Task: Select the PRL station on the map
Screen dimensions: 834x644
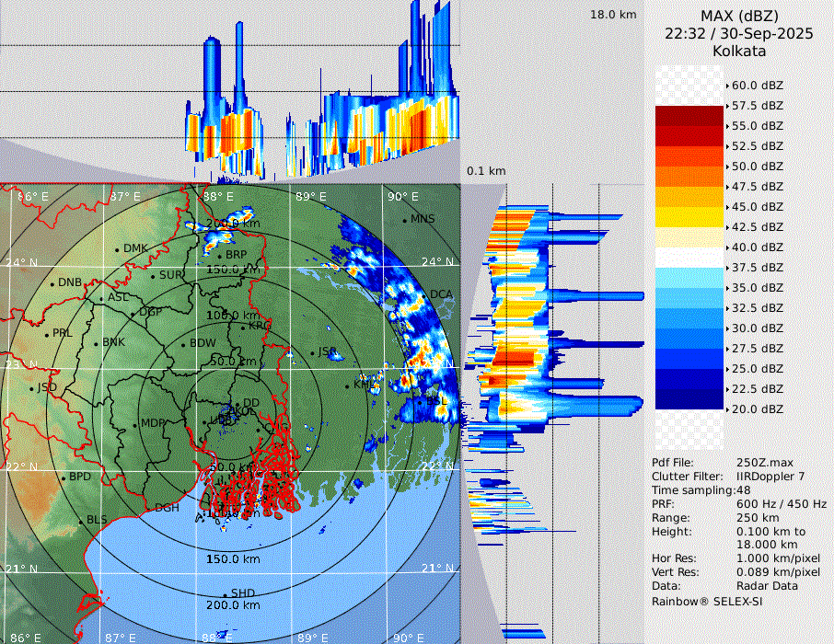Action: [x=47, y=333]
